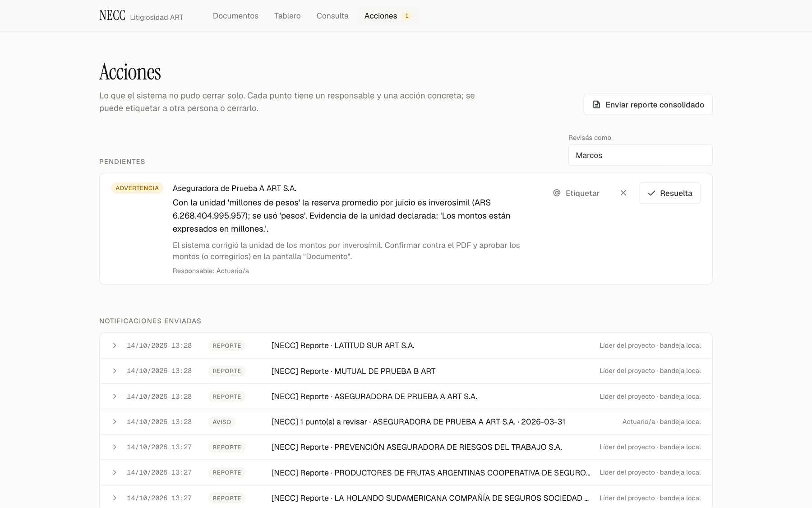Click the PREVENCIÓN ASEGURADORA DE RIESGOS report title
The height and width of the screenshot is (508, 812).
(x=416, y=447)
